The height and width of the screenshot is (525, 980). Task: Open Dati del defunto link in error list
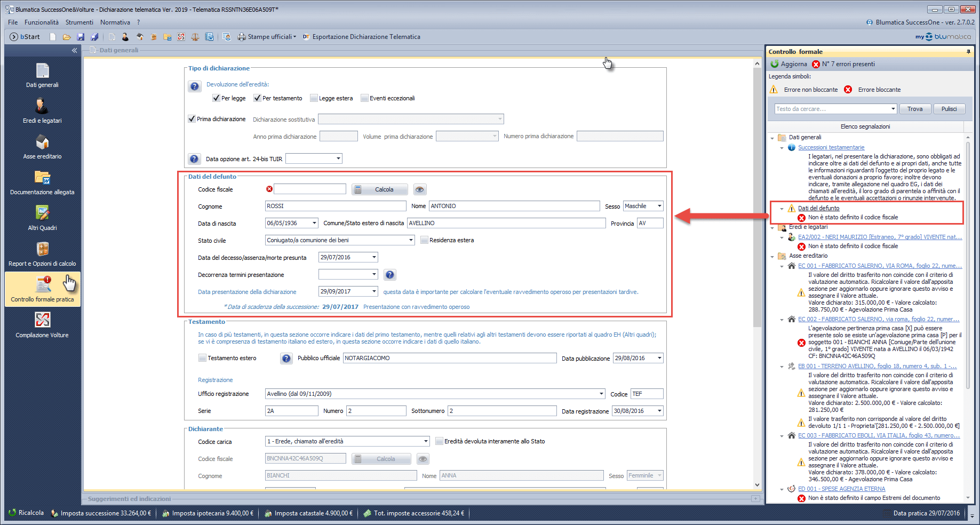tap(818, 208)
